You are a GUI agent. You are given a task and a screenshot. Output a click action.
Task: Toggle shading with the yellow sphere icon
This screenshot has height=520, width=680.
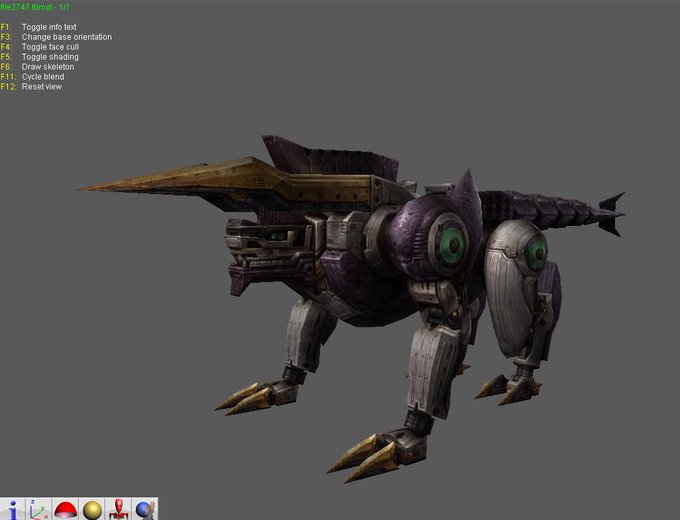pos(92,509)
